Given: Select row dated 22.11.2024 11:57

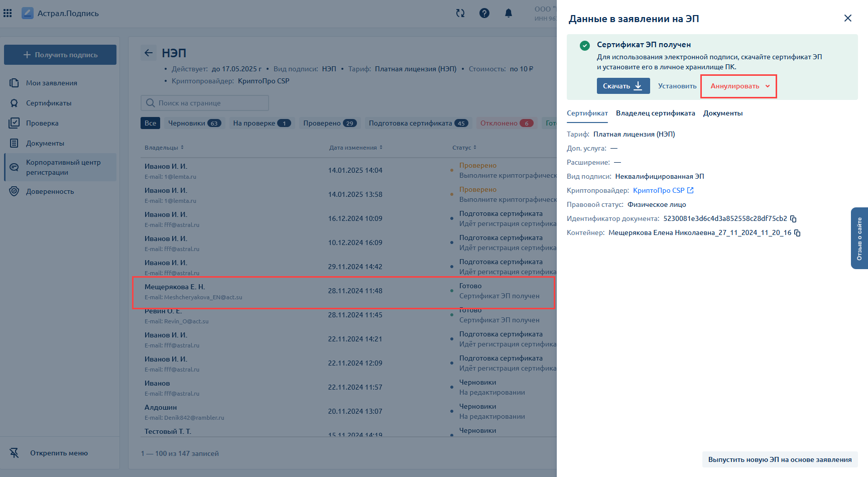Looking at the screenshot, I should pyautogui.click(x=348, y=387).
